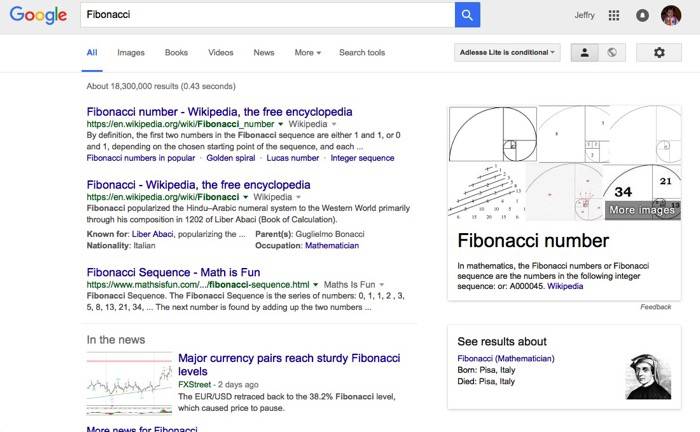
Task: Open Search tools options
Action: 362,52
